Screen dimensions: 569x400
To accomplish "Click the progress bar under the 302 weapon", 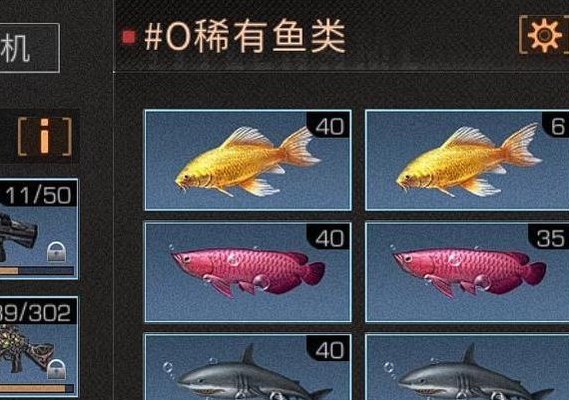I will 37,389.
